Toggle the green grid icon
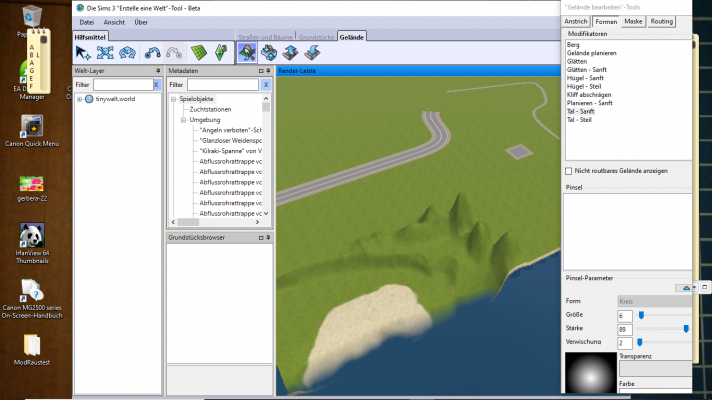The height and width of the screenshot is (400, 712). 199,53
